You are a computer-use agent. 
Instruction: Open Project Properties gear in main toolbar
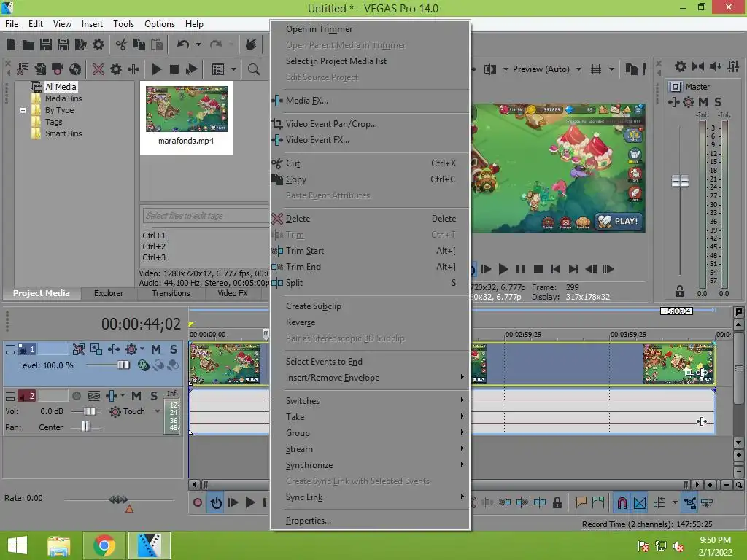tap(98, 44)
